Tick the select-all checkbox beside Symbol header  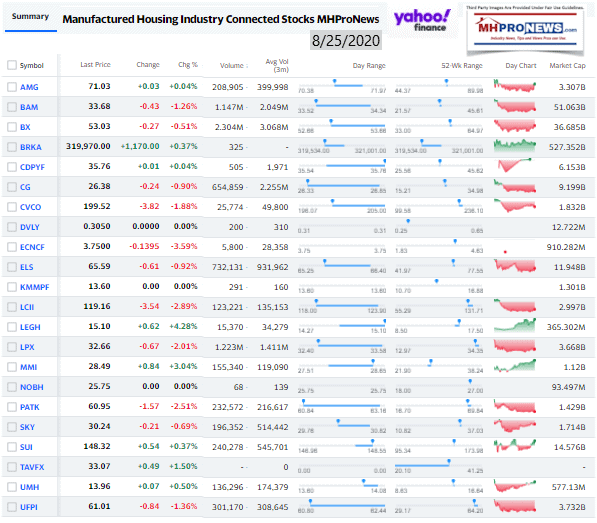pos(12,65)
